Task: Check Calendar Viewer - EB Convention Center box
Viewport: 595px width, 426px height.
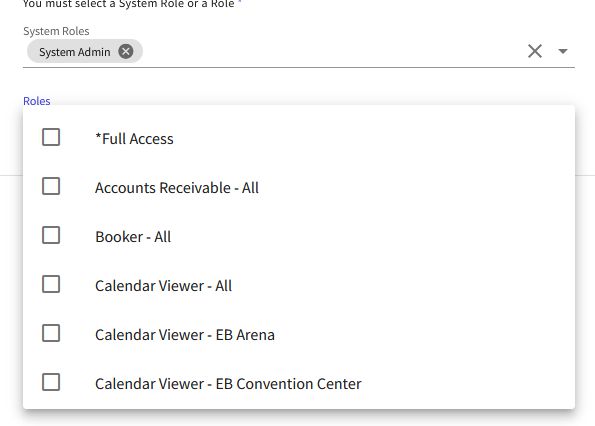Action: coord(51,382)
